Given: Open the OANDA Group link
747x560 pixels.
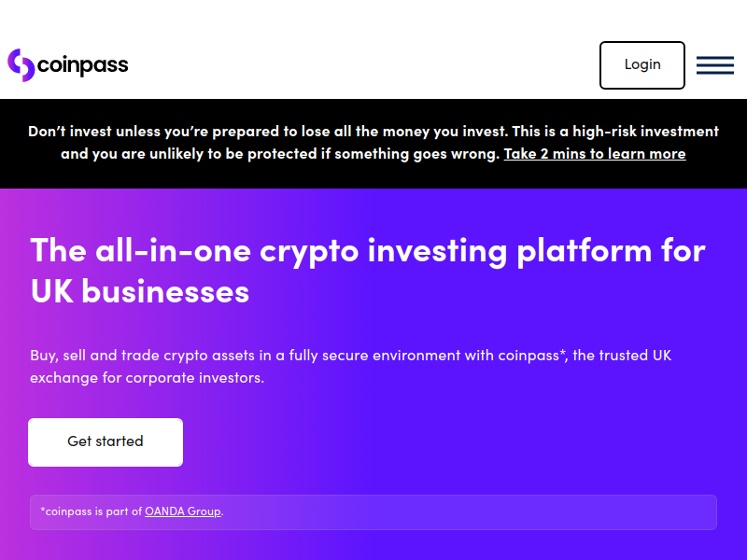Looking at the screenshot, I should pyautogui.click(x=183, y=511).
